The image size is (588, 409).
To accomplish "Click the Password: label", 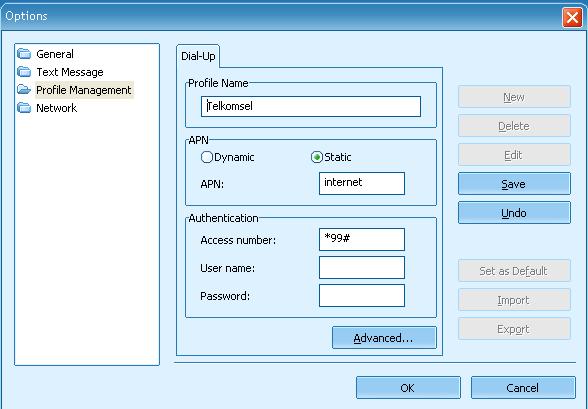I will point(225,296).
